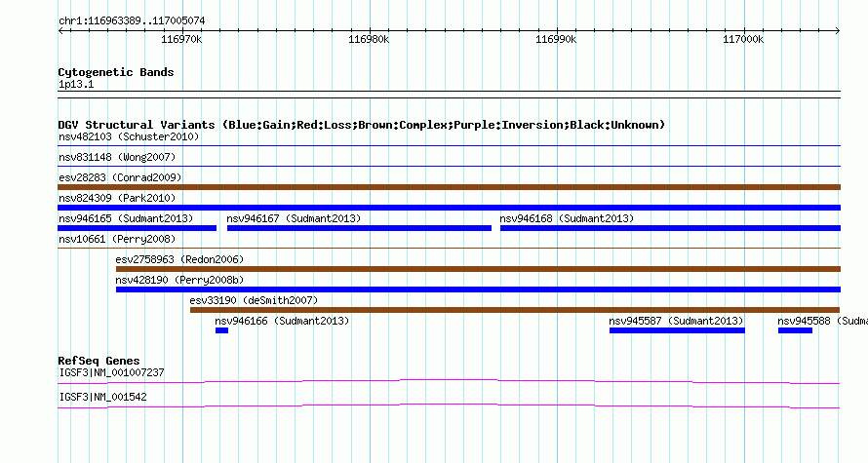Open the nsv824309 (Park2010) label
The height and width of the screenshot is (463, 868).
[x=117, y=198]
